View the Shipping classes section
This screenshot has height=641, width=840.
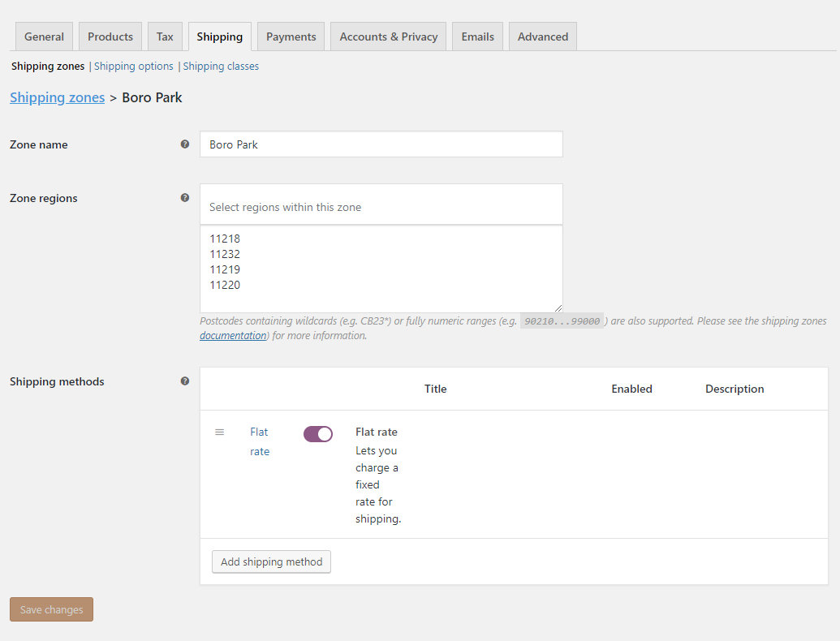[x=220, y=66]
